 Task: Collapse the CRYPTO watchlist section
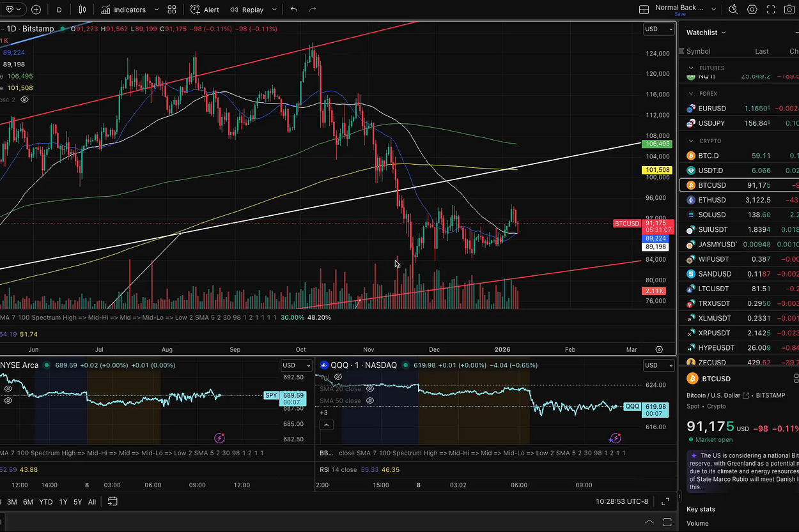[x=691, y=141]
